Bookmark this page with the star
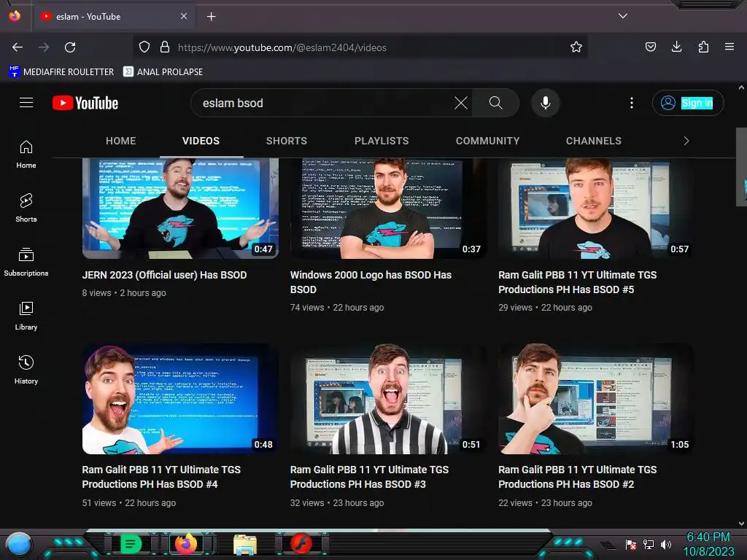 (576, 47)
